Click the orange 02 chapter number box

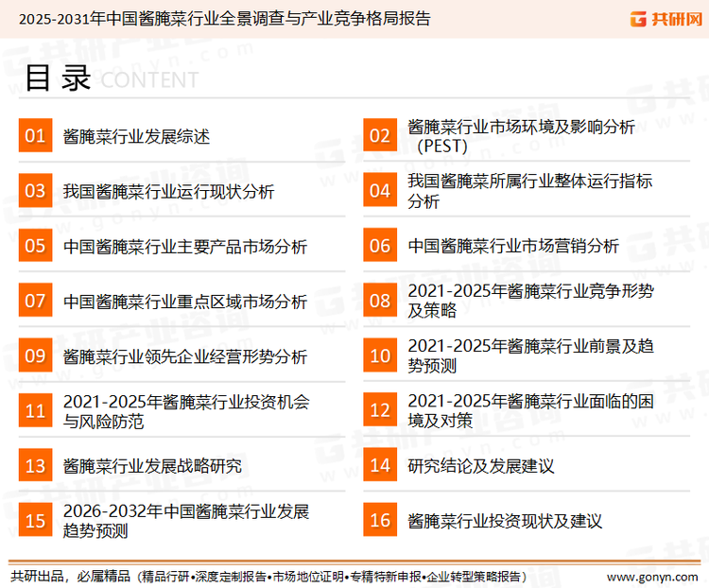tap(379, 136)
